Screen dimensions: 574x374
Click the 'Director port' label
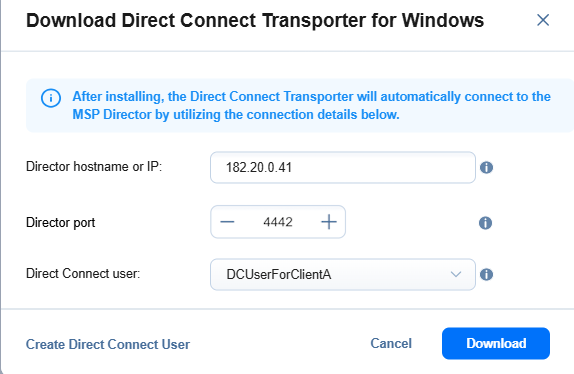point(60,222)
